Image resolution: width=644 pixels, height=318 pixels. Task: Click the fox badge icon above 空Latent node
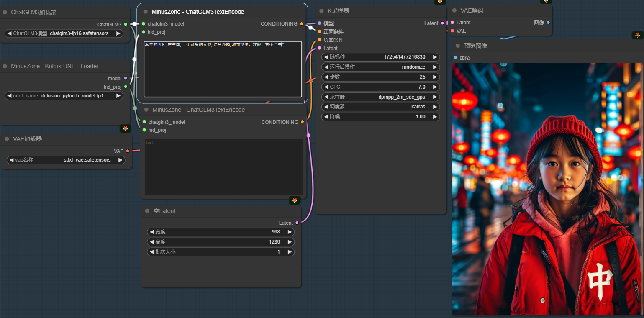click(295, 200)
